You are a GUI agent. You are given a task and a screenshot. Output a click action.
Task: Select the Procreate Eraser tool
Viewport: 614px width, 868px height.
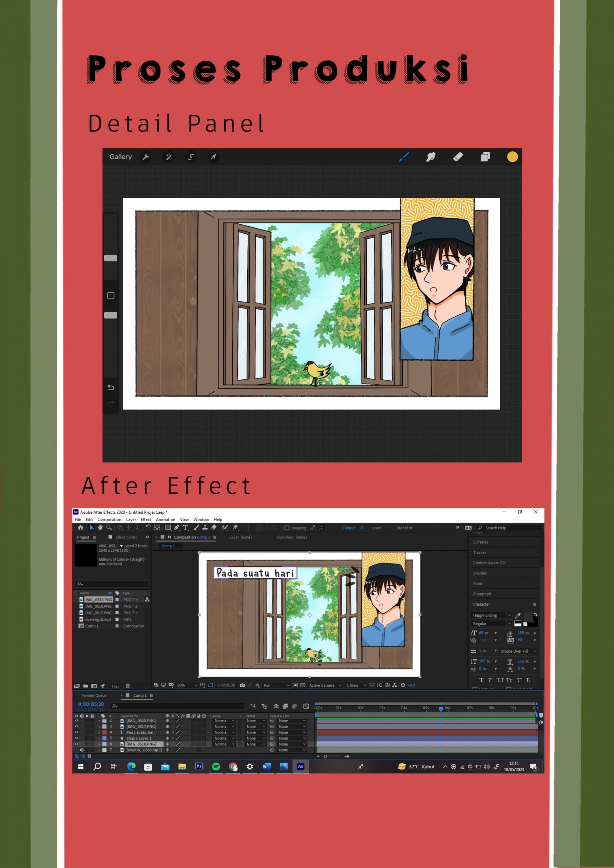pyautogui.click(x=458, y=157)
